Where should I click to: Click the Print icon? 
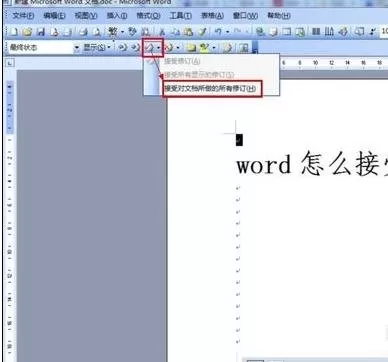point(83,32)
